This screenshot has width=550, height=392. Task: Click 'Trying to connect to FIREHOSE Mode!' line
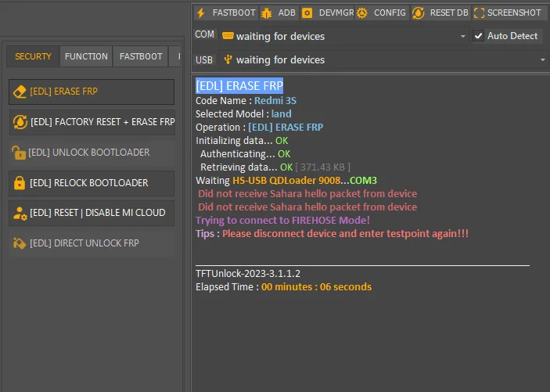click(x=282, y=221)
